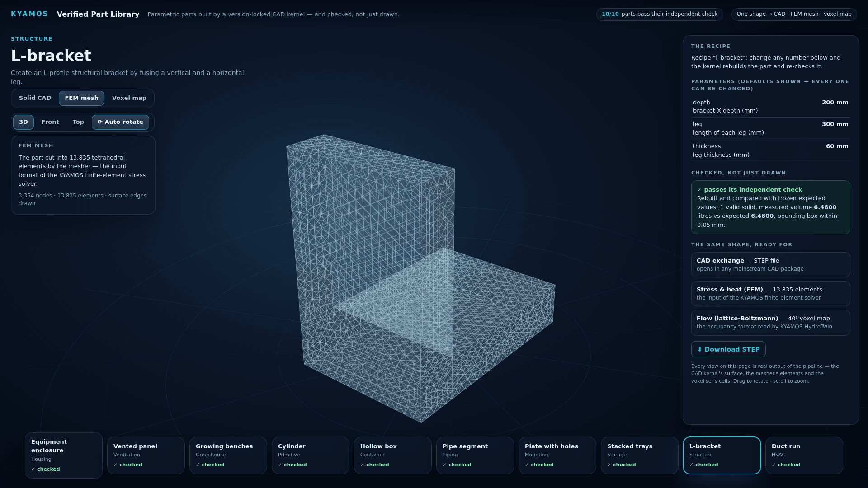
Task: Click the passes its independent check box
Action: (x=771, y=207)
